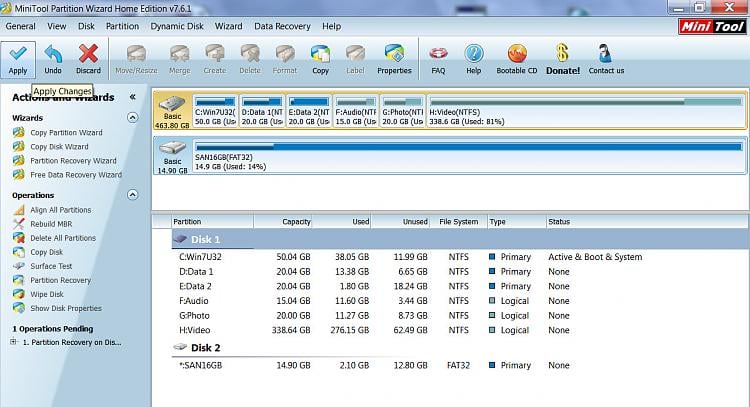This screenshot has width=750, height=407.
Task: Select C:Win7U32 row in partition list
Action: (460, 257)
